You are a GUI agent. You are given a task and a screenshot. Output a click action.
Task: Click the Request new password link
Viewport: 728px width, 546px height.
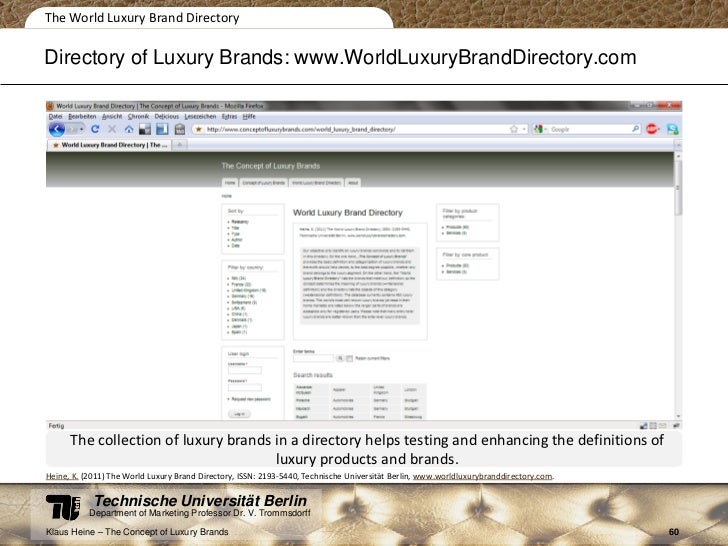tap(251, 399)
